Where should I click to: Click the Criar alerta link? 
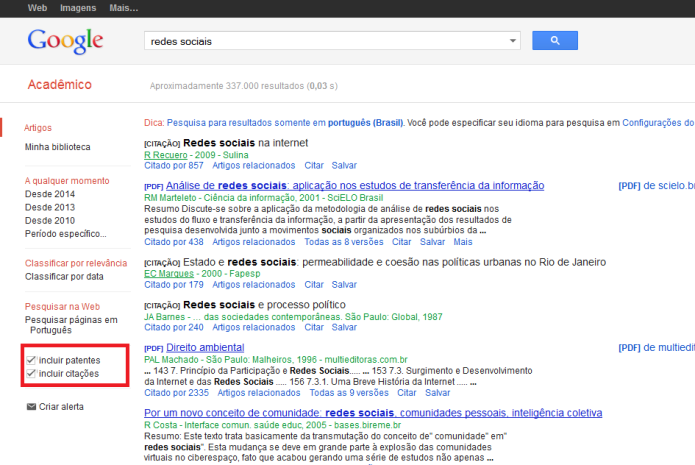coord(61,406)
